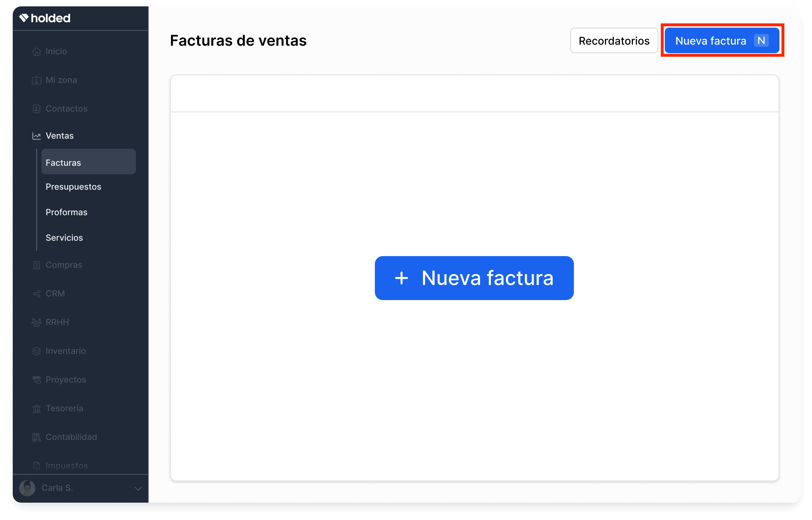Expand Ventas section in sidebar

(x=59, y=136)
